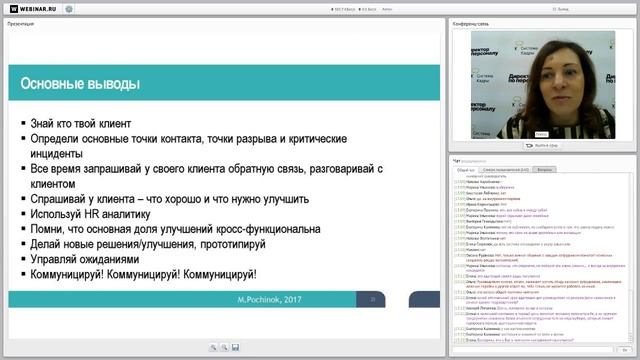Open the participants list tab
Image resolution: width=640 pixels, height=360 pixels.
pyautogui.click(x=505, y=169)
